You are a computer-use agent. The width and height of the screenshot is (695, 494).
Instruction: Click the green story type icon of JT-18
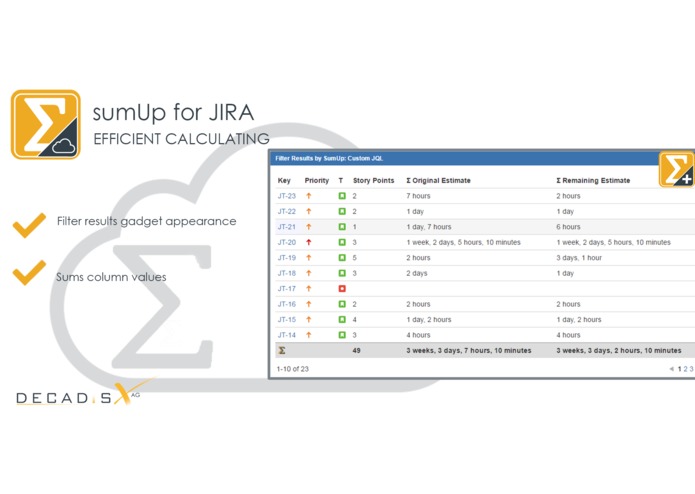tap(342, 273)
